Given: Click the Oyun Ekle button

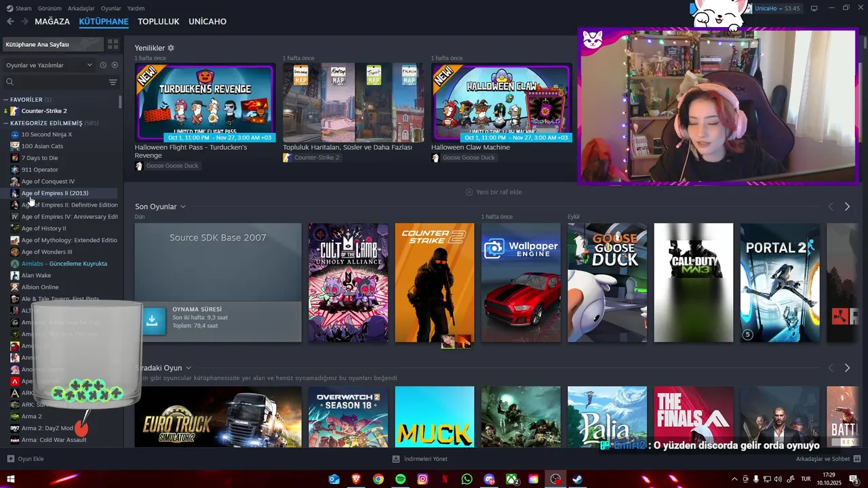Looking at the screenshot, I should coord(26,459).
